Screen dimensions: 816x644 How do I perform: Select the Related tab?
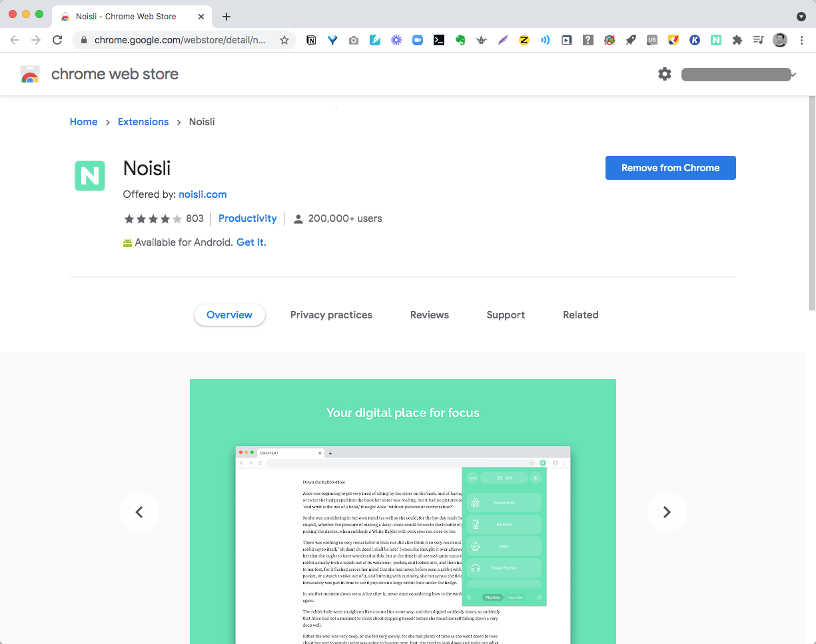(580, 315)
